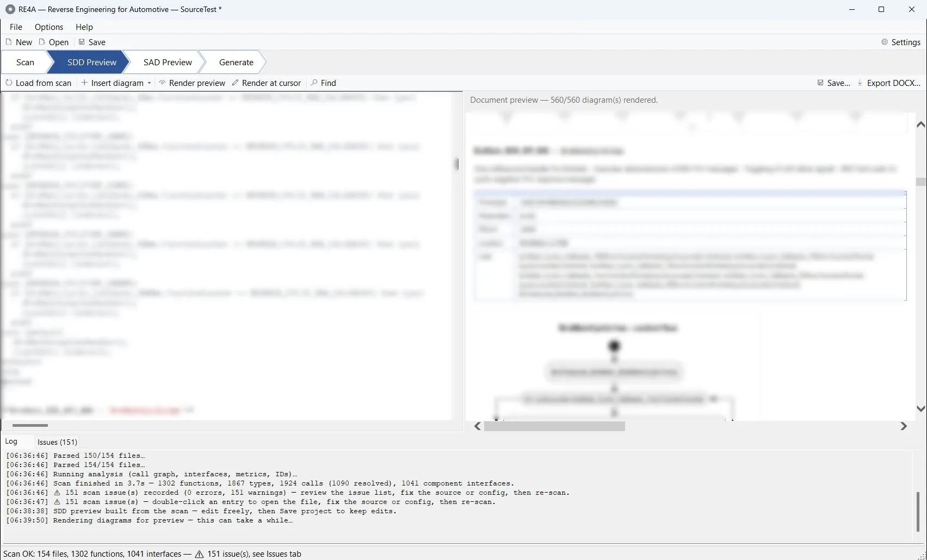The height and width of the screenshot is (560, 927).
Task: Expand the Insert diagram dropdown arrow
Action: (x=149, y=83)
